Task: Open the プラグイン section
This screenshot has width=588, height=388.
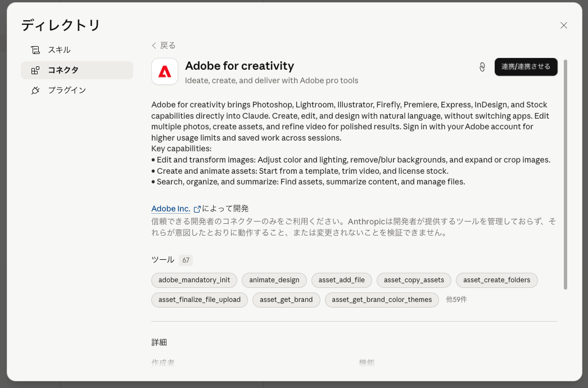Action: 77,91
